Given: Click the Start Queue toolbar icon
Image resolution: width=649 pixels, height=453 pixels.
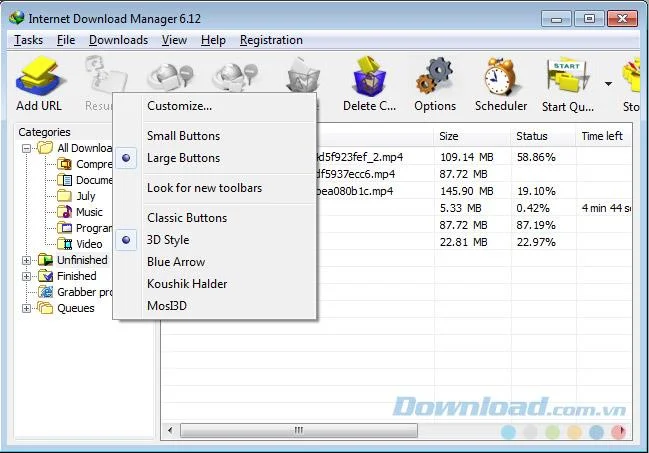Looking at the screenshot, I should [x=568, y=77].
